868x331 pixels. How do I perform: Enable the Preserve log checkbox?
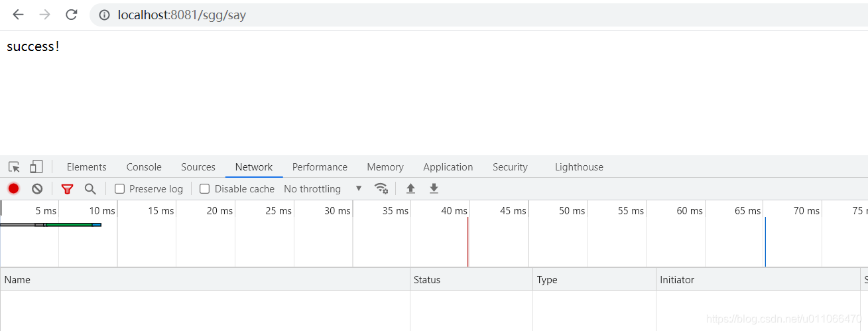(x=120, y=189)
